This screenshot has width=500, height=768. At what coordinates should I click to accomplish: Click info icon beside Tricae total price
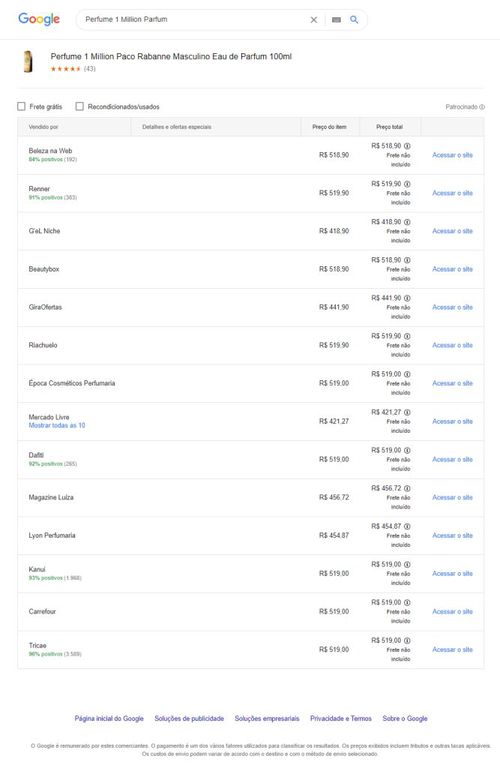tap(407, 641)
